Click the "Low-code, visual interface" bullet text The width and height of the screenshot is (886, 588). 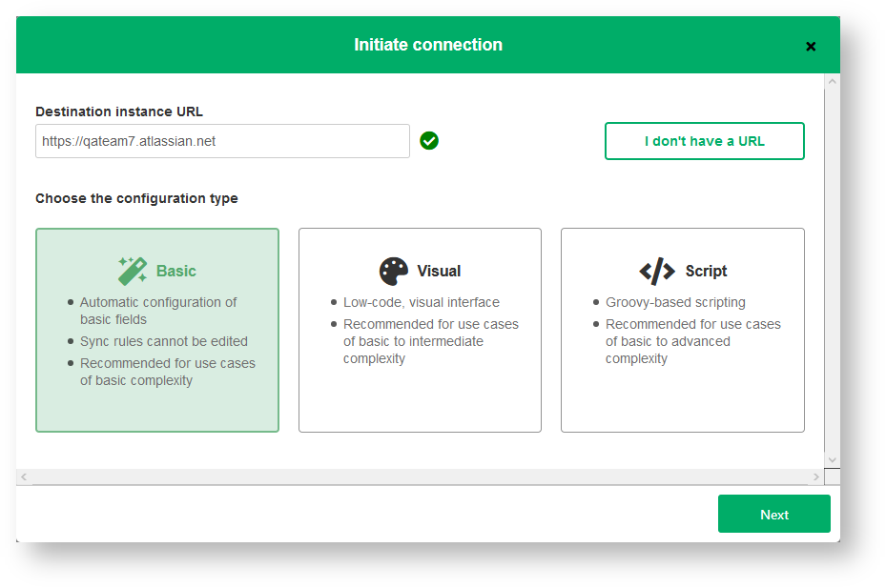click(422, 302)
